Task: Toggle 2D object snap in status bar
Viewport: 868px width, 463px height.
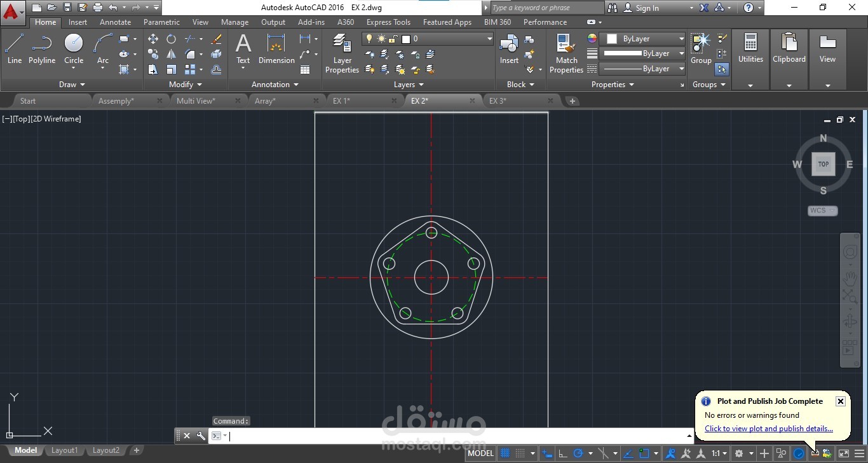Action: click(644, 453)
